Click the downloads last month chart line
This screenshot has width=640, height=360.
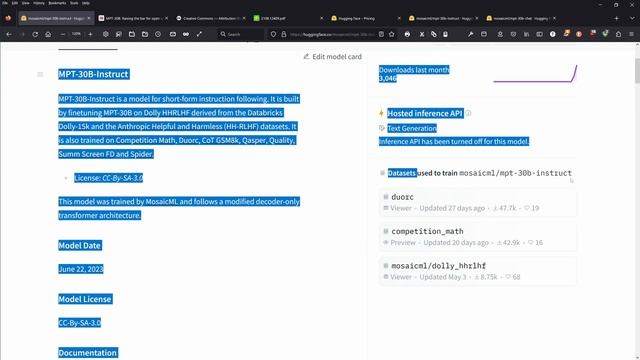[x=535, y=74]
